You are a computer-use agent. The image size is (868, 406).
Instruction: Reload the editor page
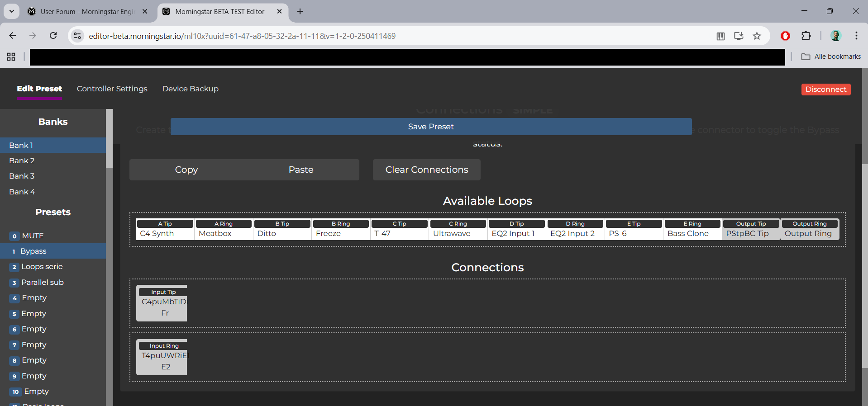pyautogui.click(x=53, y=36)
